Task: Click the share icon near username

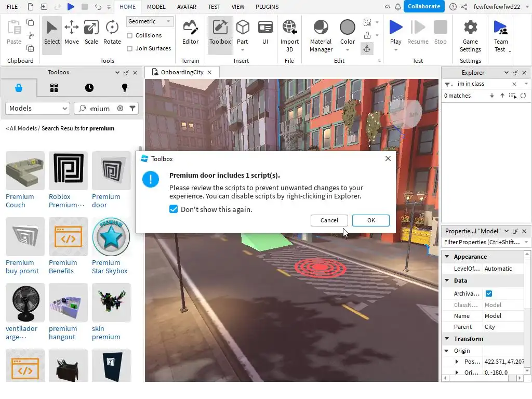Action: pos(464,7)
